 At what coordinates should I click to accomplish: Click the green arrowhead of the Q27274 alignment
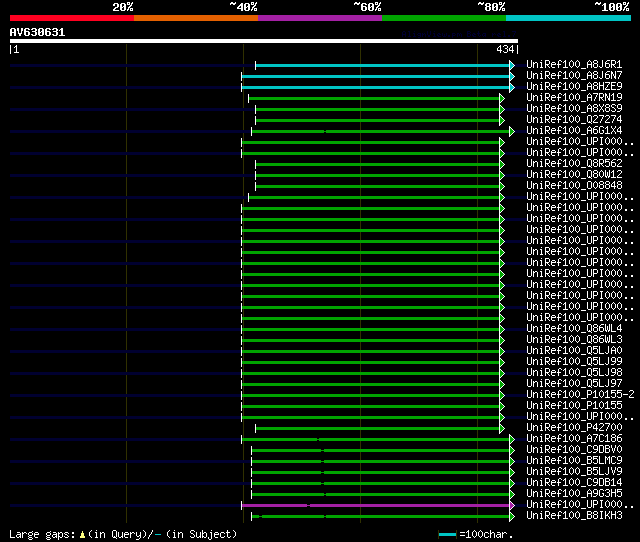pos(502,120)
